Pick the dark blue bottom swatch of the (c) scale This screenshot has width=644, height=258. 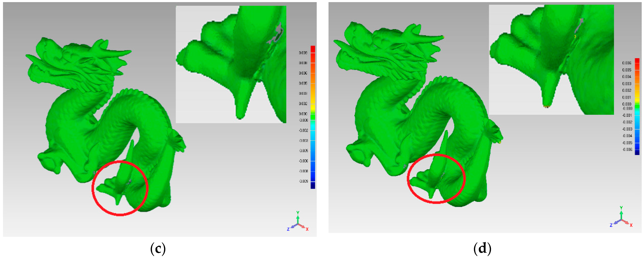coord(313,185)
